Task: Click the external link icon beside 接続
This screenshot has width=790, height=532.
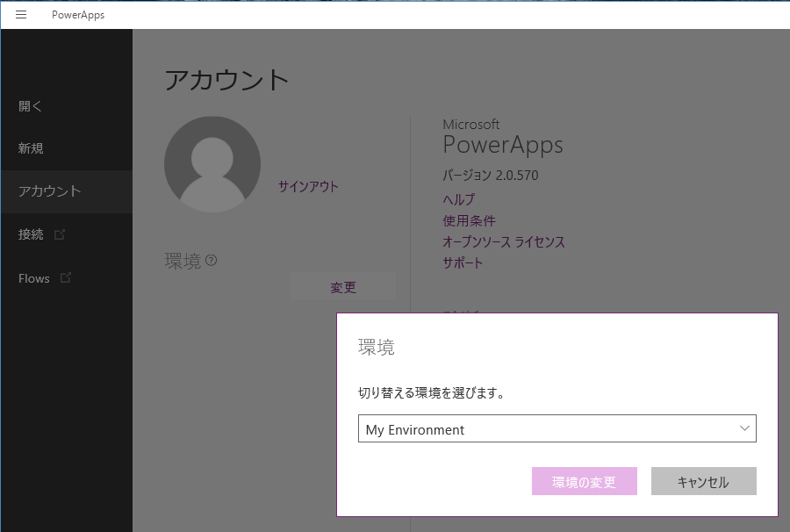Action: tap(60, 234)
